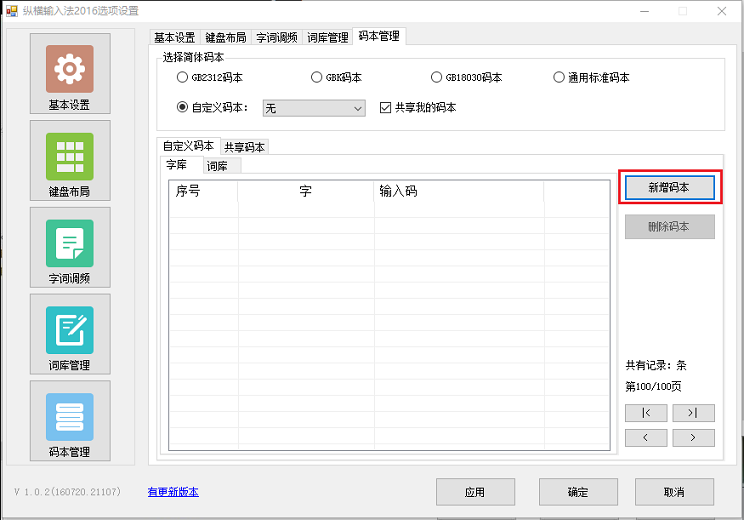The image size is (744, 520).
Task: Open 基本设置 gear icon in sidebar
Action: (x=69, y=70)
